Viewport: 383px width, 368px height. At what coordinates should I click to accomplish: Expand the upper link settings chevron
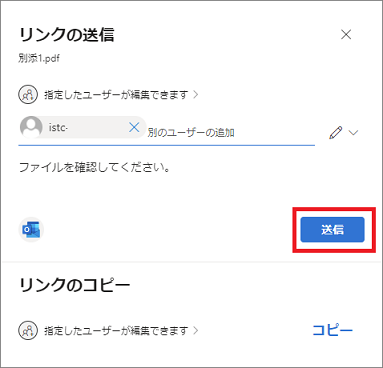196,95
